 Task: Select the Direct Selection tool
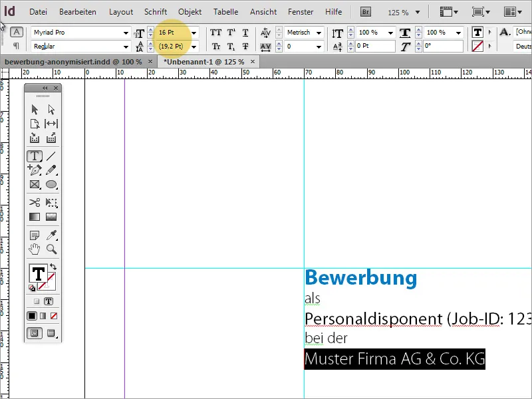[51, 109]
